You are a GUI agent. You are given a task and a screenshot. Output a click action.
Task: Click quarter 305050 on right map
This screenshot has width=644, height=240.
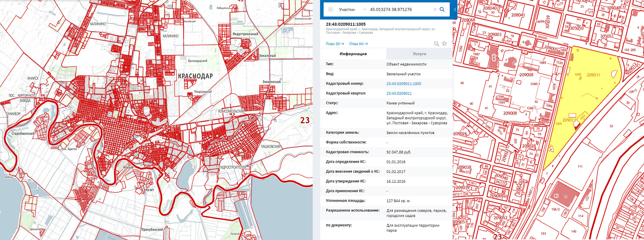577,28
